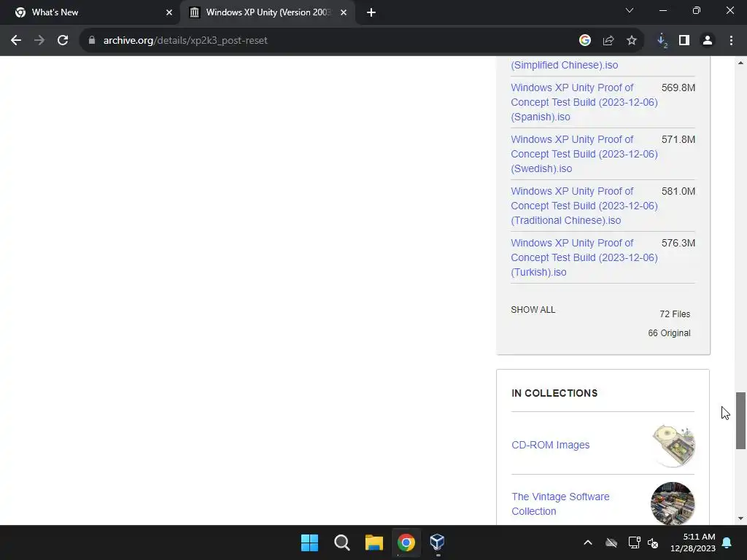Click the 581.0M file size
The width and height of the screenshot is (747, 560).
(x=678, y=191)
